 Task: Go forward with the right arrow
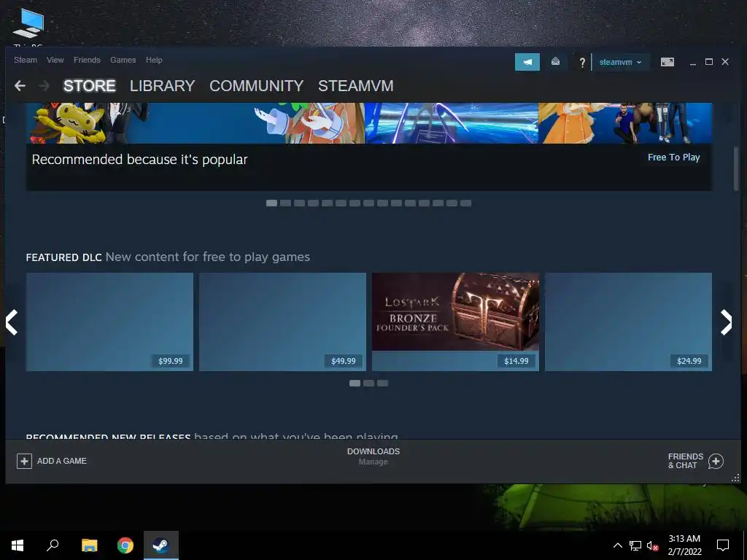pyautogui.click(x=44, y=86)
